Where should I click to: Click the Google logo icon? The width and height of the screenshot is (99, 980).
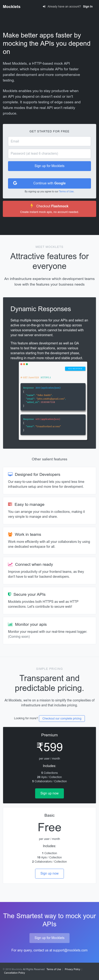(15, 183)
